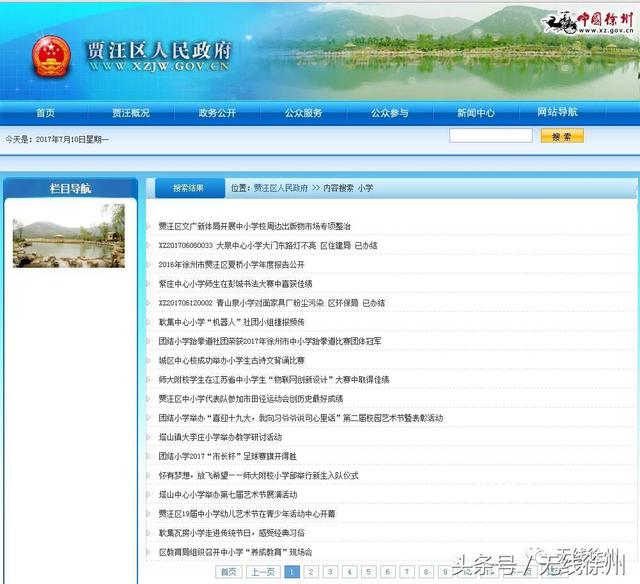Open 紫庄中心小学师生在彭城书法大赛中喜获佳绩
Image resolution: width=640 pixels, height=584 pixels.
coord(236,284)
